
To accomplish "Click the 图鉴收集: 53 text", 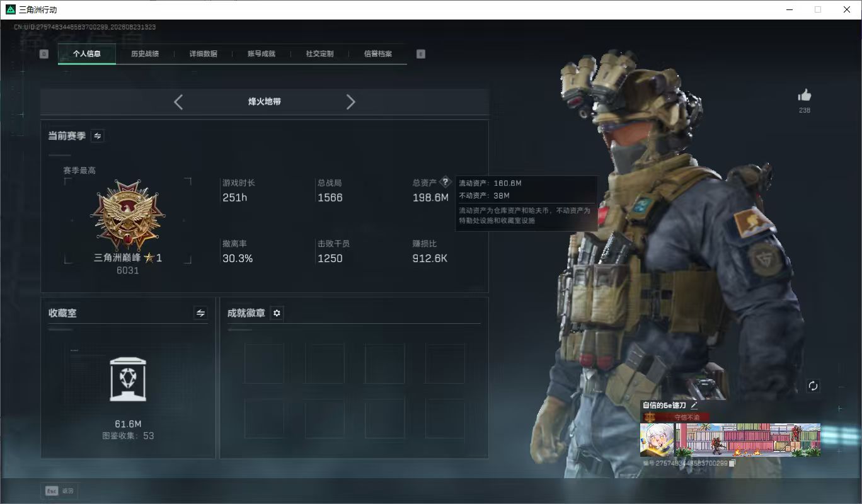I will point(128,436).
